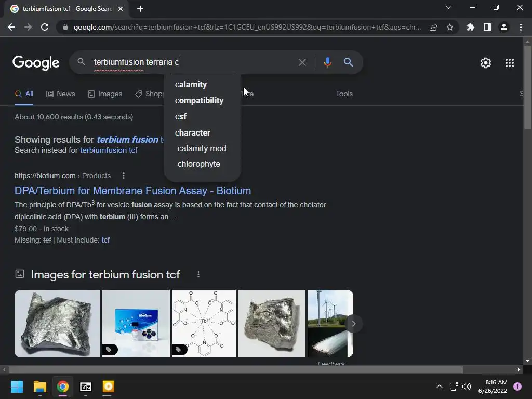View site information via lock icon
The width and height of the screenshot is (532, 399).
tap(65, 27)
